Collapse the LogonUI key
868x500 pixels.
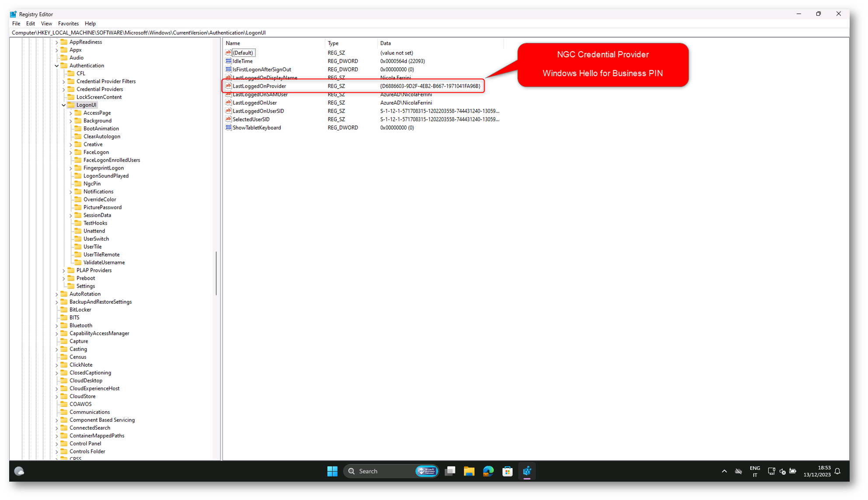coord(64,105)
